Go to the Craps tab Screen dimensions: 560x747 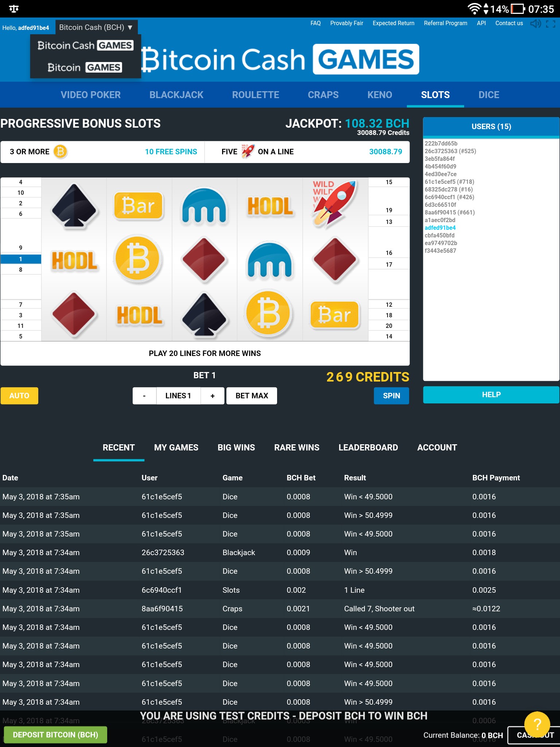323,95
